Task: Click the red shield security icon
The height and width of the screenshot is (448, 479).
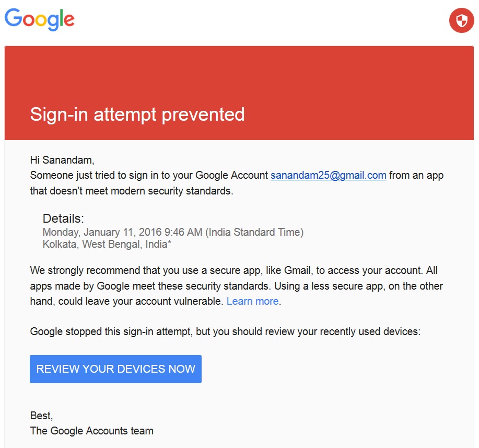Action: 462,20
